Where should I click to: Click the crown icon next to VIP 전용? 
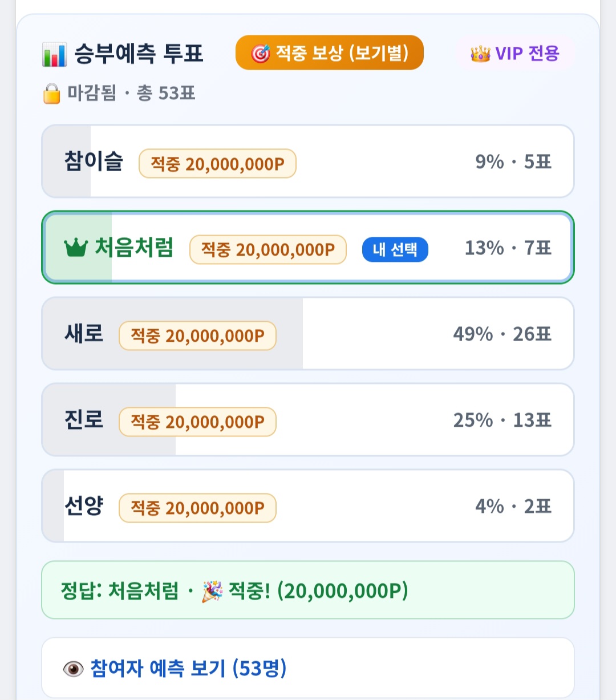(480, 54)
